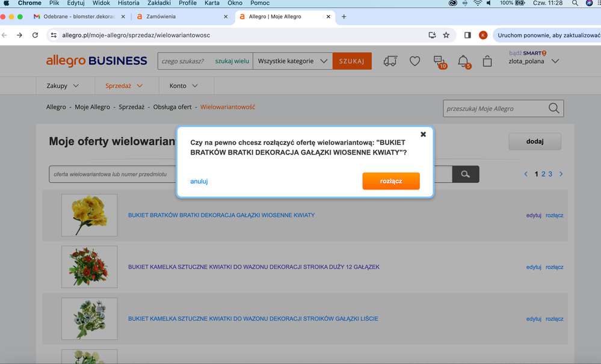This screenshot has height=364, width=601.
Task: Go to Sprzedaż breadcrumb link
Action: (x=132, y=107)
